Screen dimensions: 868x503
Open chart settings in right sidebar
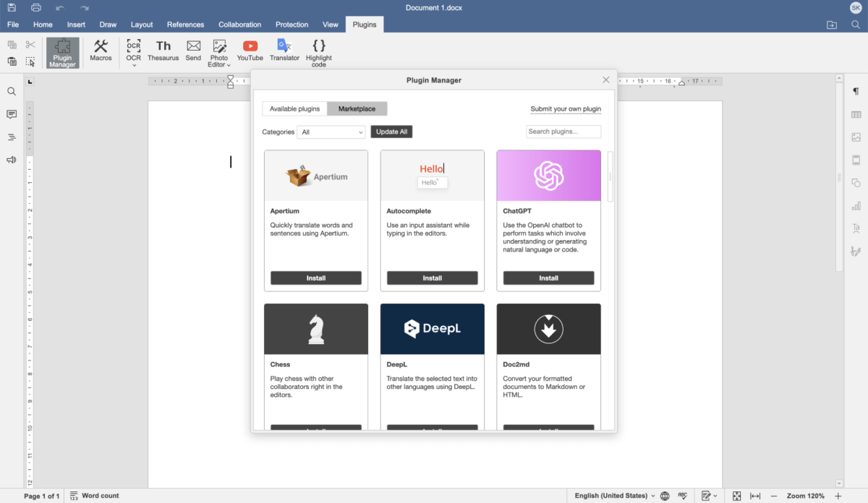(856, 205)
